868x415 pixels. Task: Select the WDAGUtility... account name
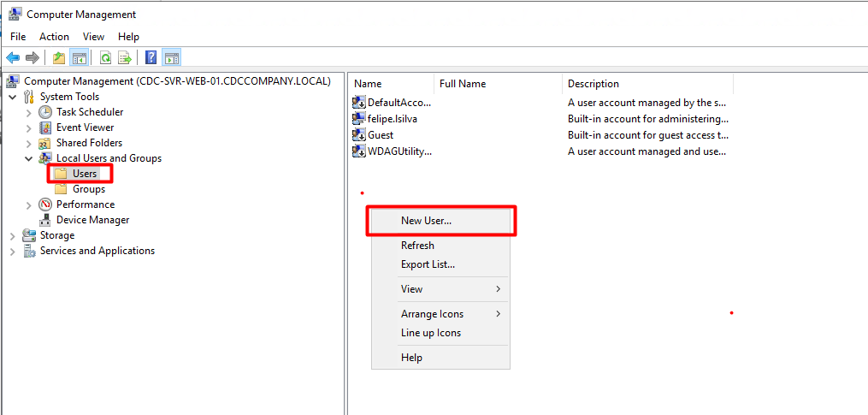click(399, 151)
